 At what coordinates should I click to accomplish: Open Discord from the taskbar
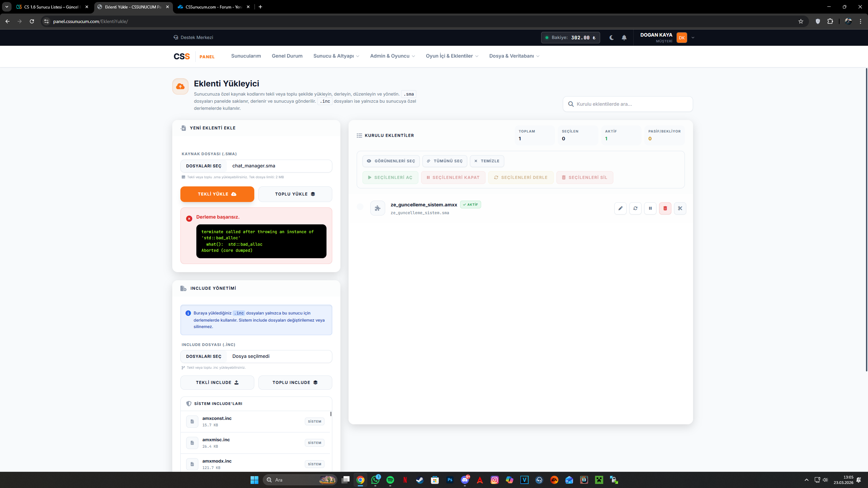coord(465,480)
